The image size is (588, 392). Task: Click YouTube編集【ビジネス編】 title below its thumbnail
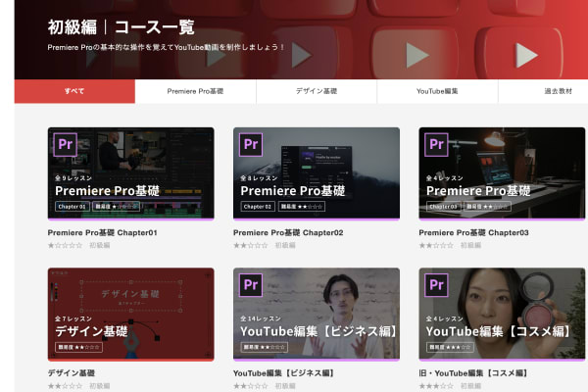coord(284,373)
